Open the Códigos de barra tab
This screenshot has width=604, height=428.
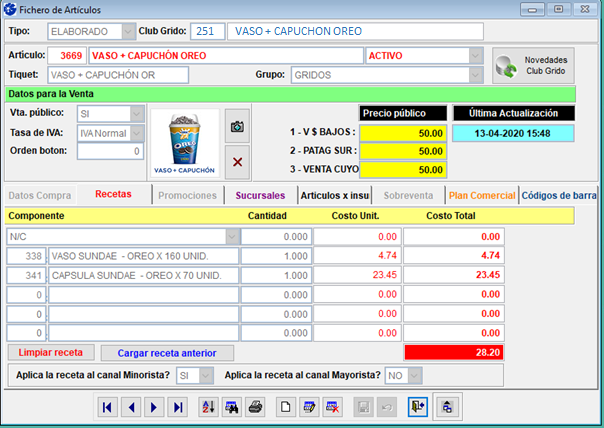tap(559, 196)
